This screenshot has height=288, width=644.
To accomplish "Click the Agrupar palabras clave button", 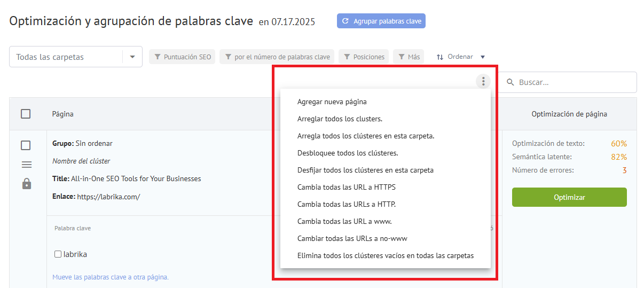I will point(381,21).
